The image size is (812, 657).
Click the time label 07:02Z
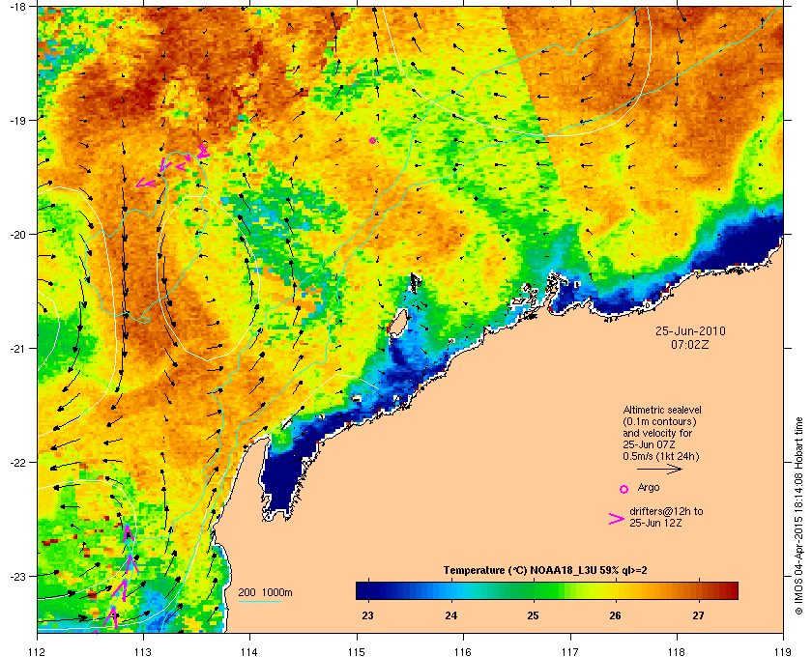click(690, 344)
